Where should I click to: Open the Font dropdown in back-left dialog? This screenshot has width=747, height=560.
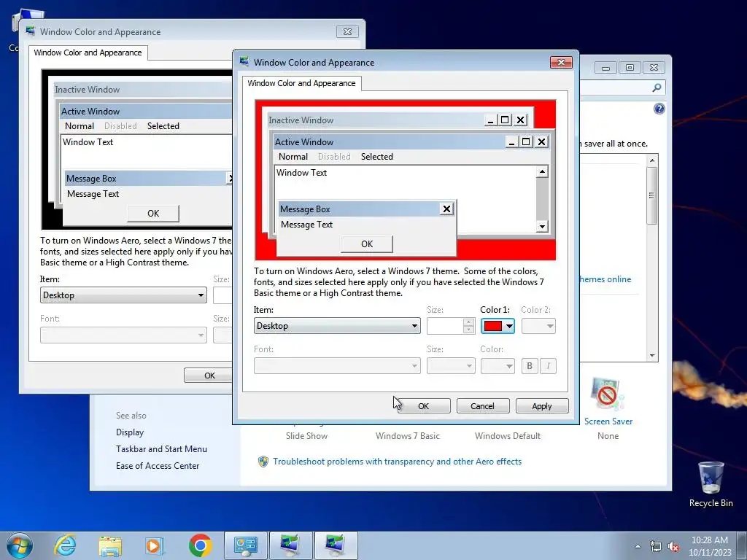click(x=123, y=335)
